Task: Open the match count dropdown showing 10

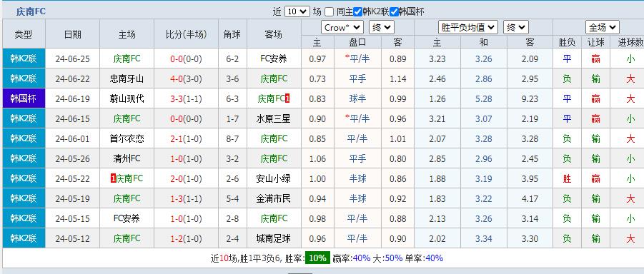Action: coord(297,11)
